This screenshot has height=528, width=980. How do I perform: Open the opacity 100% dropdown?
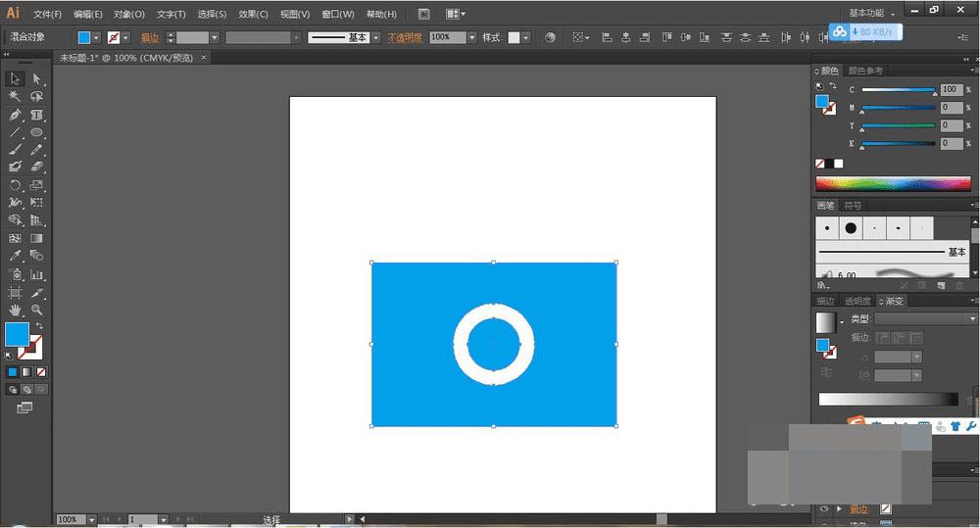click(x=471, y=37)
